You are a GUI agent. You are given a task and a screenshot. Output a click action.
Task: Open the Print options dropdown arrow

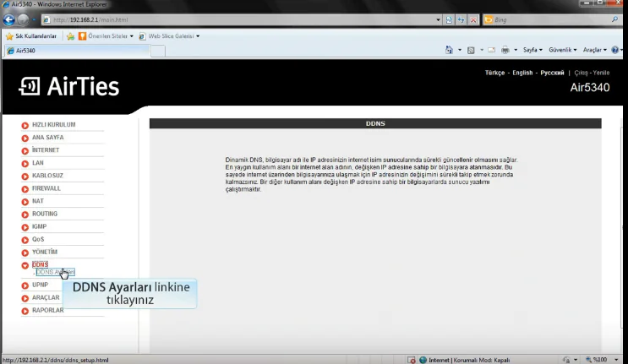516,50
